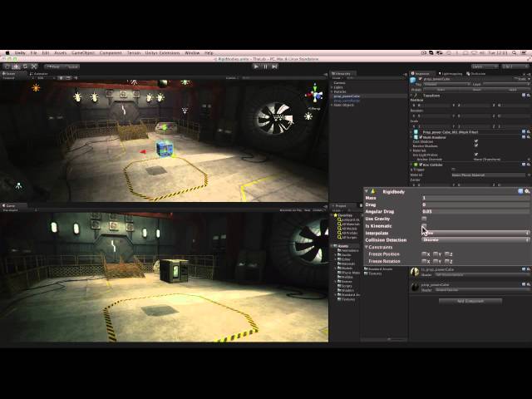Click the Play button
This screenshot has width=532, height=399.
[256, 66]
